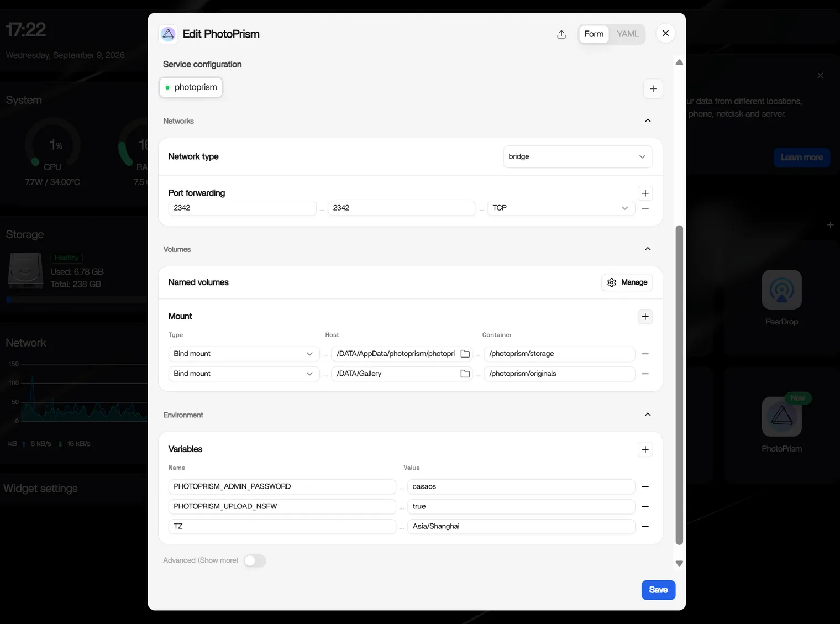
Task: Open the Network type dropdown
Action: (577, 156)
